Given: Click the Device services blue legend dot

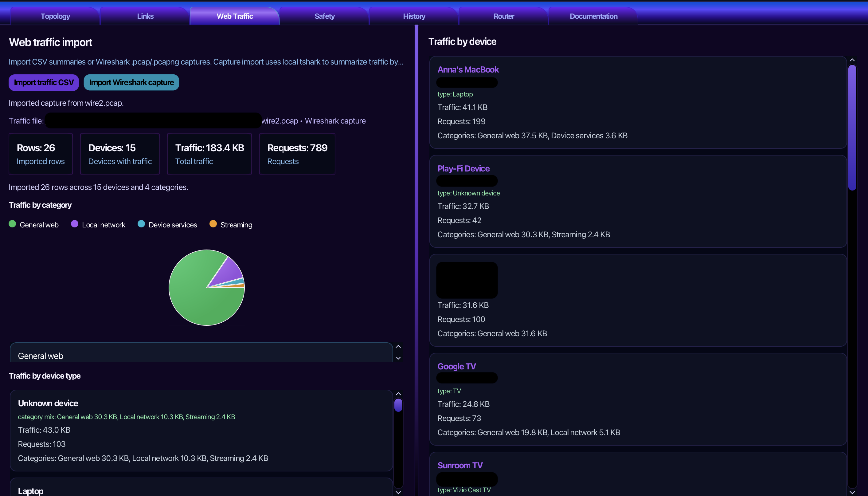Looking at the screenshot, I should coord(141,224).
